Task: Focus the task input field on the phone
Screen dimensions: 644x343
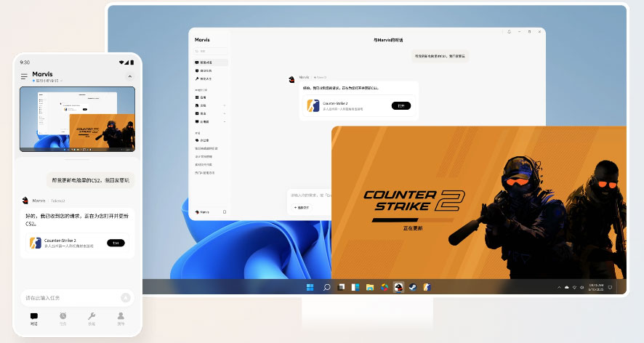Action: (77, 298)
